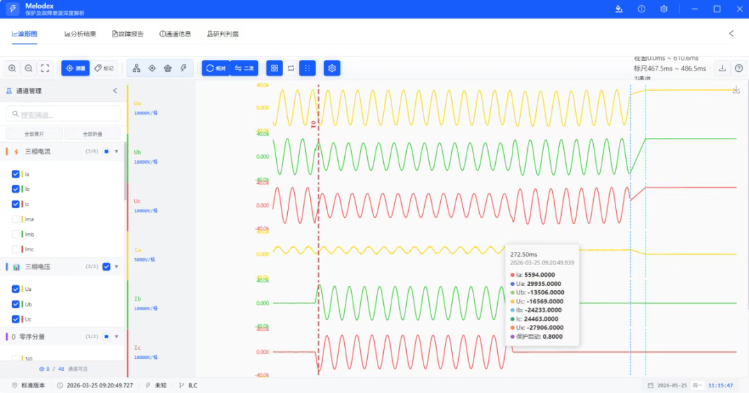Activate the 测量 measurement tool
This screenshot has width=749, height=393.
[75, 68]
